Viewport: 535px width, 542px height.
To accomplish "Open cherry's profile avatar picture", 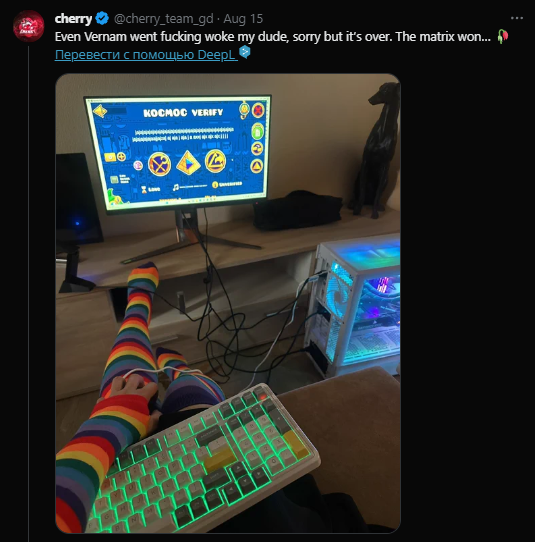I will tap(28, 26).
